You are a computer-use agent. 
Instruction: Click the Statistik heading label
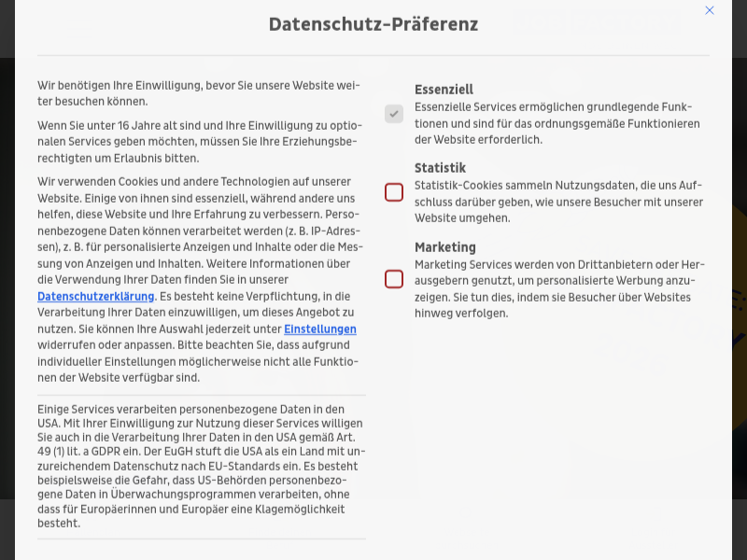pyautogui.click(x=440, y=168)
